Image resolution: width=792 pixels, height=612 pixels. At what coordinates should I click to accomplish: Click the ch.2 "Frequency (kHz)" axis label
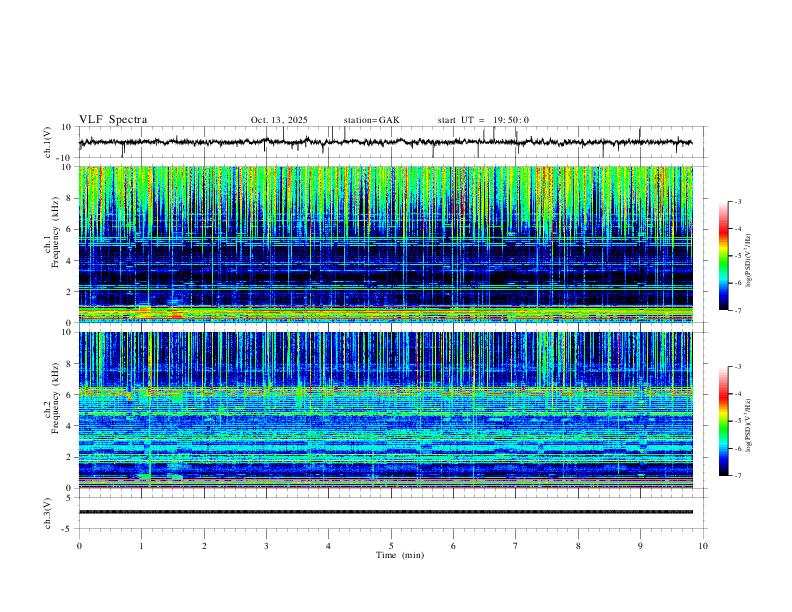[x=55, y=398]
